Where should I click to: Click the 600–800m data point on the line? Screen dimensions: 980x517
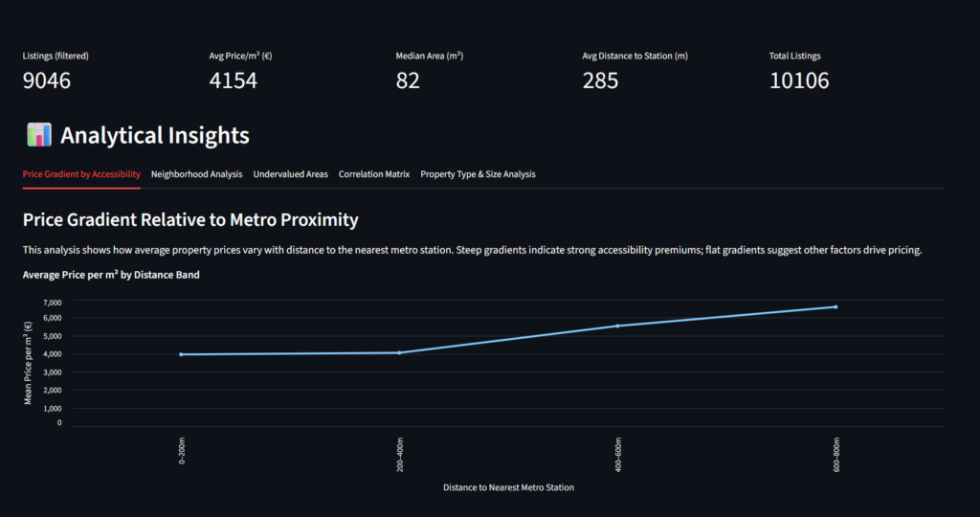tap(835, 307)
